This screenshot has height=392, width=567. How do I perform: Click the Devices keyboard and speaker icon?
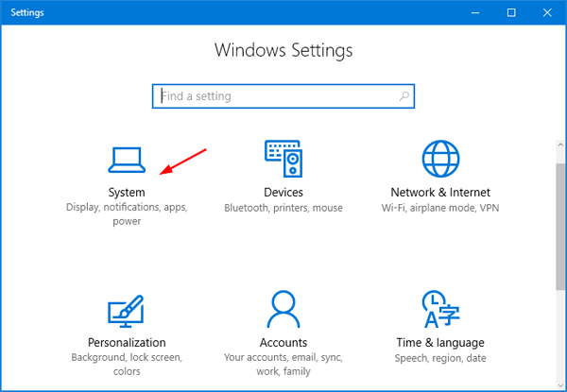(x=283, y=160)
